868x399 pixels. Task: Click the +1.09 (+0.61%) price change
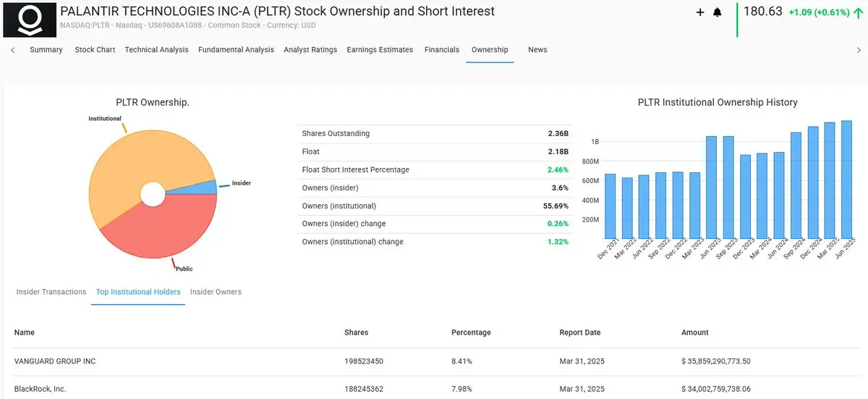(x=819, y=12)
